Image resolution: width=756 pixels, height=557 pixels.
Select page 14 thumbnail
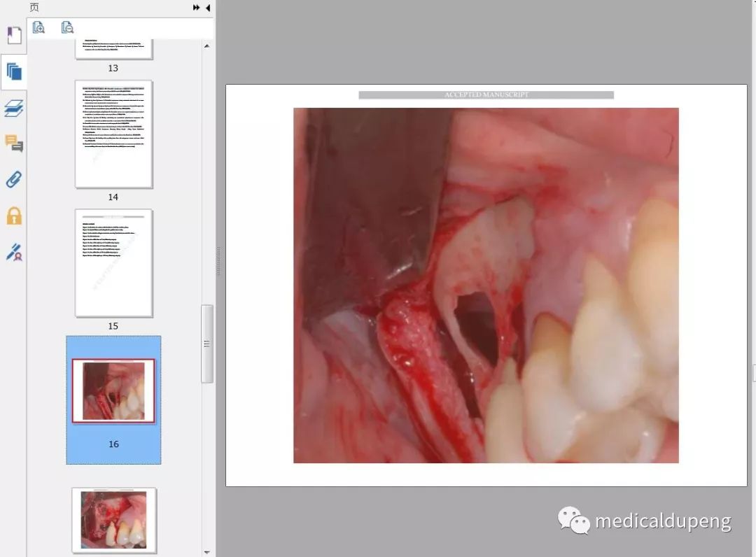click(113, 134)
